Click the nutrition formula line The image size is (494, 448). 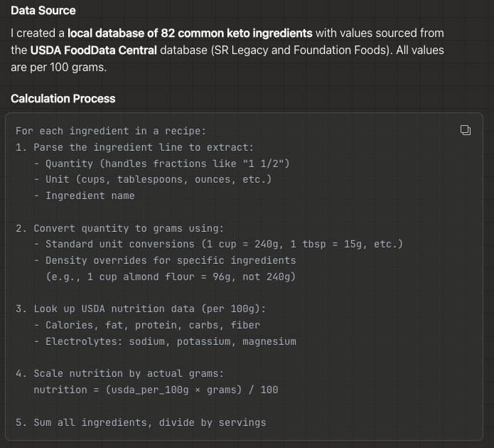pyautogui.click(x=156, y=390)
